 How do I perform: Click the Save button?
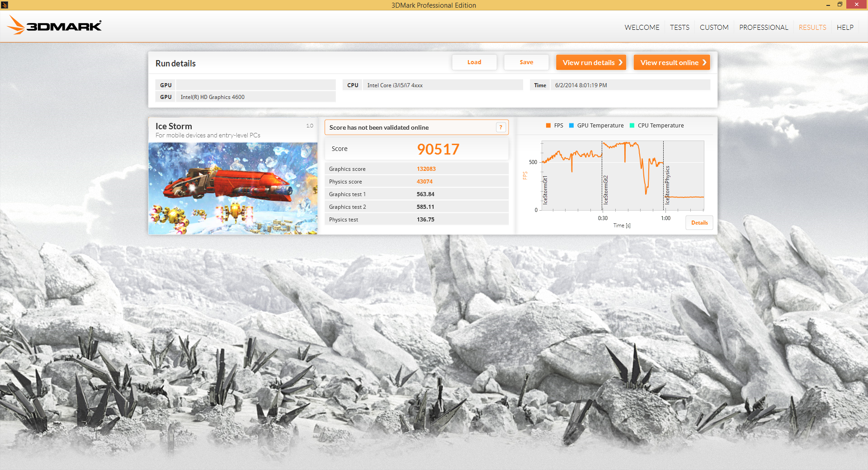click(526, 62)
